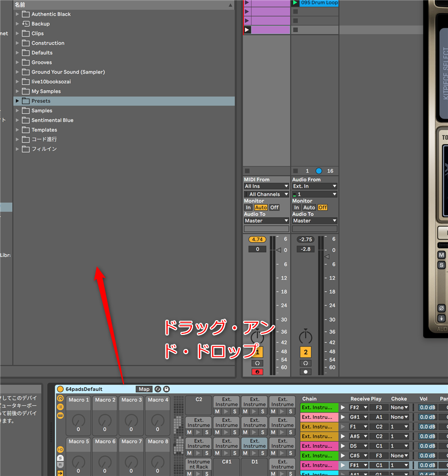Click the 64padsDefault device activator circle
Viewport: 448px width, 476px height.
(x=60, y=389)
